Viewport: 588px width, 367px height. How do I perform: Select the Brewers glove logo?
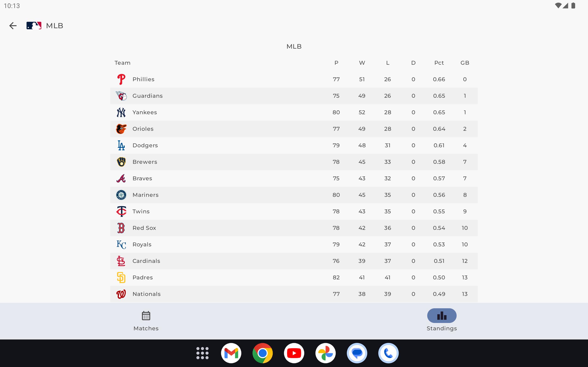121,162
